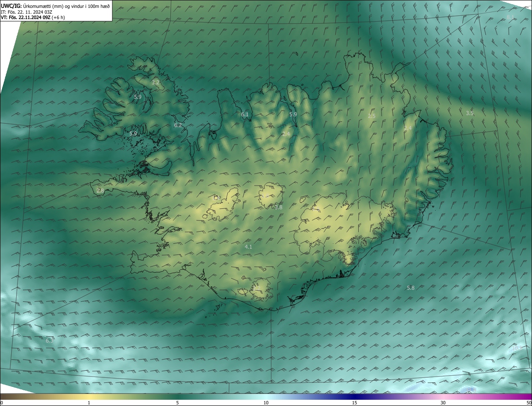Click the 3.2 value label

pyautogui.click(x=155, y=83)
